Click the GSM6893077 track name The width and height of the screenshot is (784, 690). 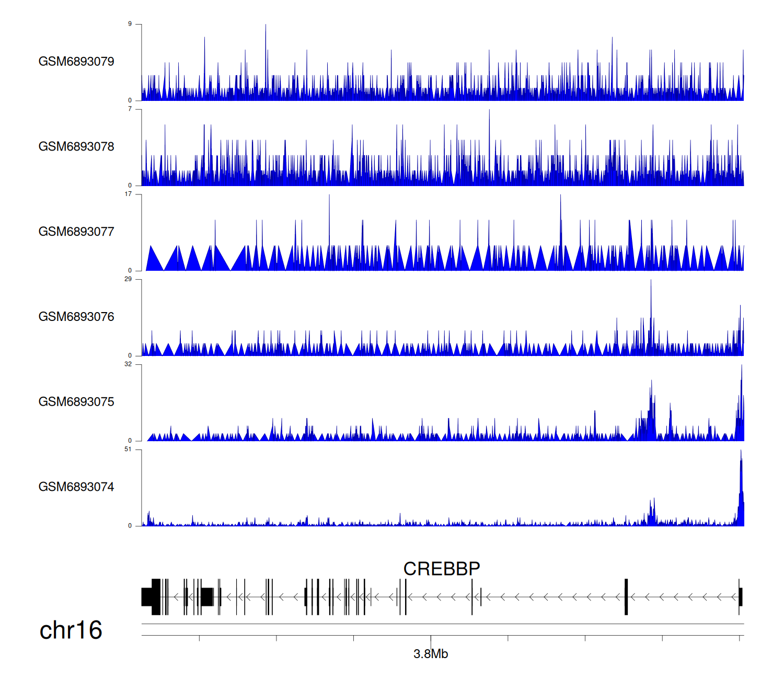tap(76, 232)
